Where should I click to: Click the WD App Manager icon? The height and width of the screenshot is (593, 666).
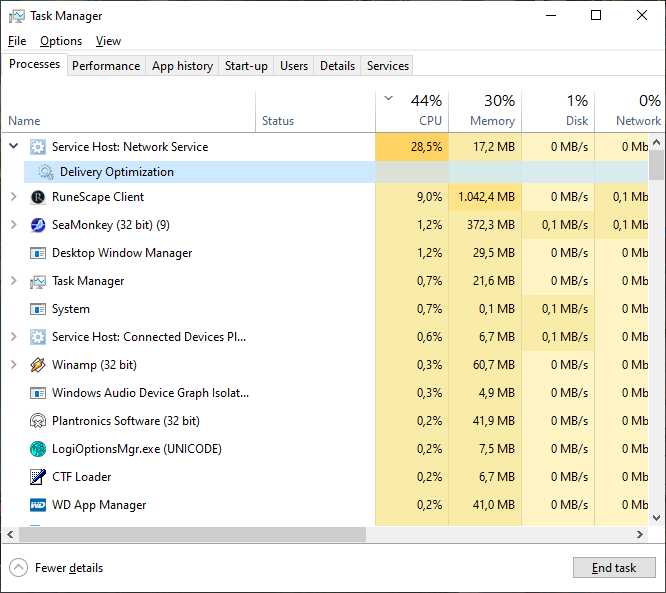[38, 505]
